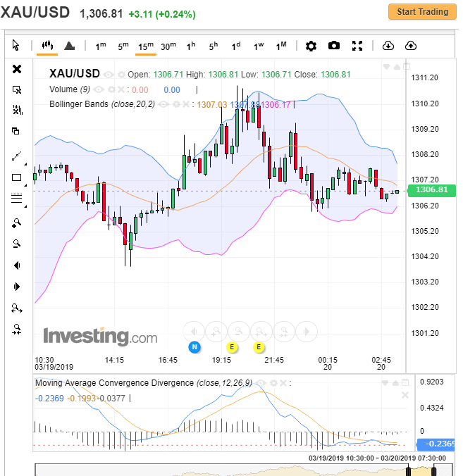Click left handle of range navigator
463x476 pixels.
click(408, 470)
